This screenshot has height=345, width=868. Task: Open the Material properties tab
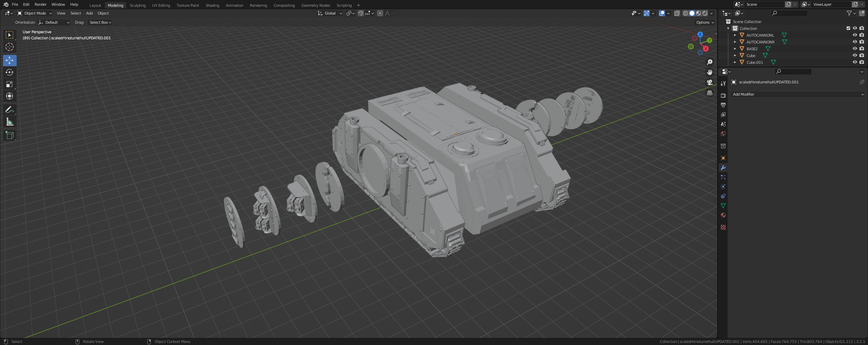pyautogui.click(x=723, y=215)
